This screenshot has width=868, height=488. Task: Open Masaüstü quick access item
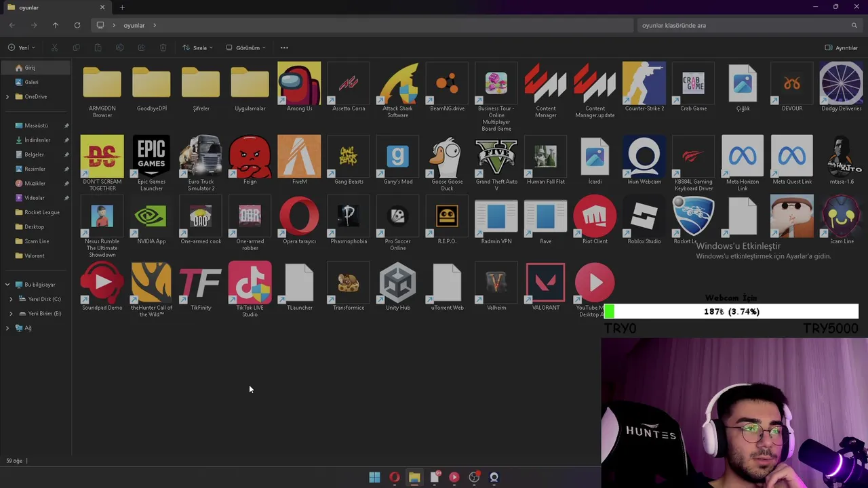[36, 125]
